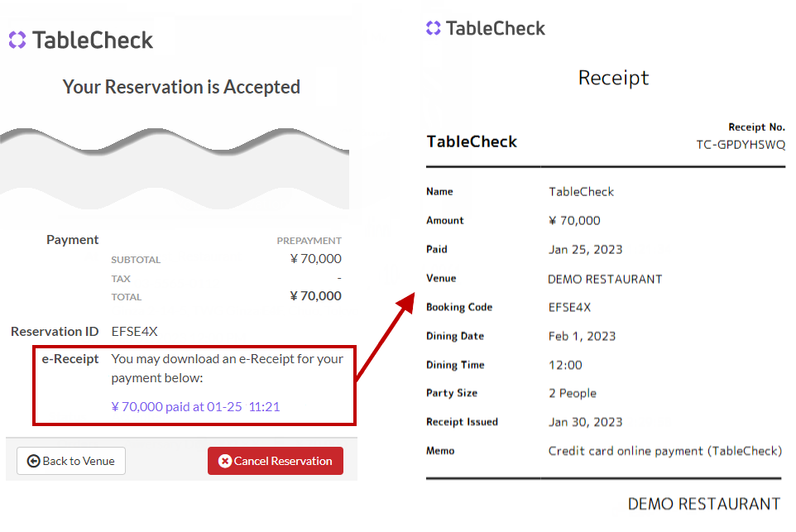
Task: Click the DEMO RESTAURANT footer text at the receipt bottom
Action: 703,504
